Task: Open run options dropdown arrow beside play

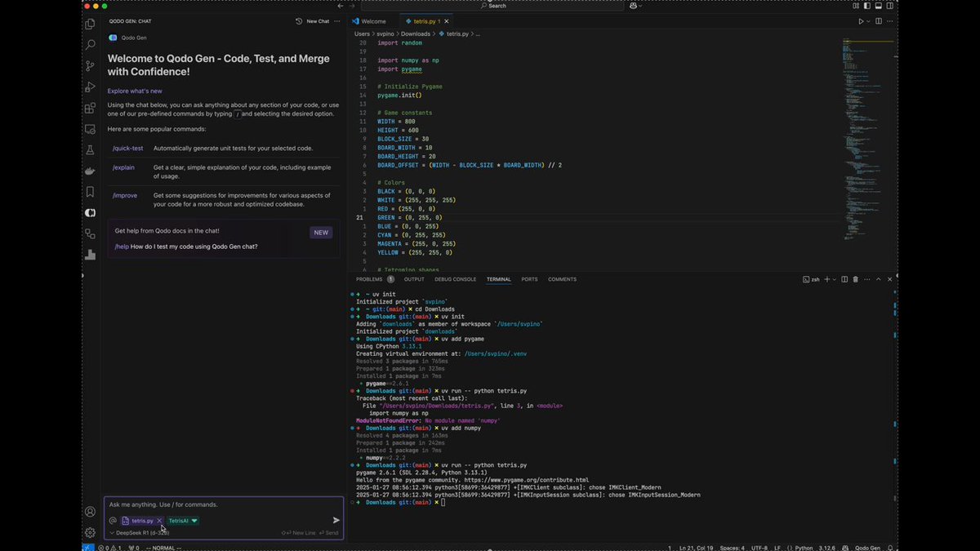Action: pos(869,21)
